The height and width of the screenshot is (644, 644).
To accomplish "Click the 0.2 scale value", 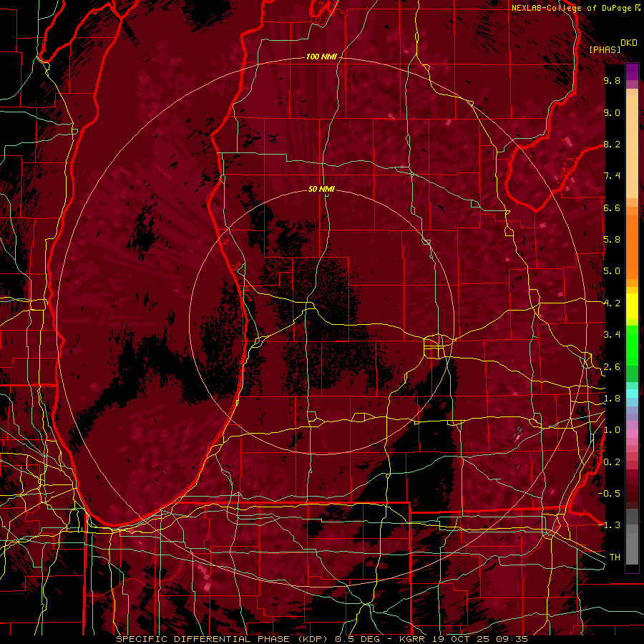I will (x=612, y=462).
